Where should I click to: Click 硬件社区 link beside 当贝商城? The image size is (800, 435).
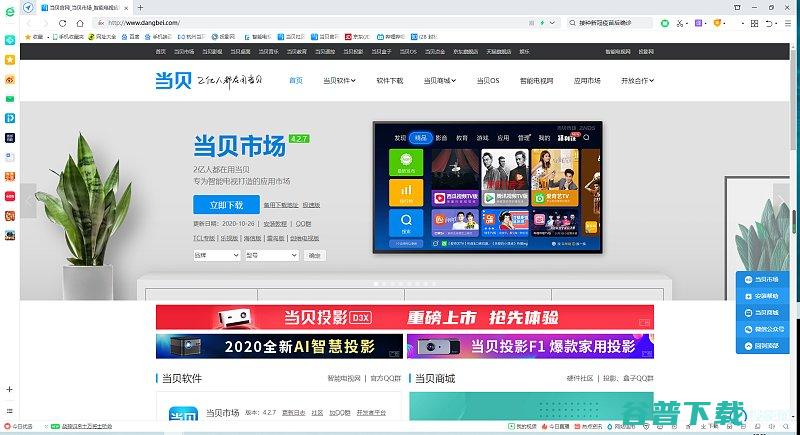click(580, 378)
